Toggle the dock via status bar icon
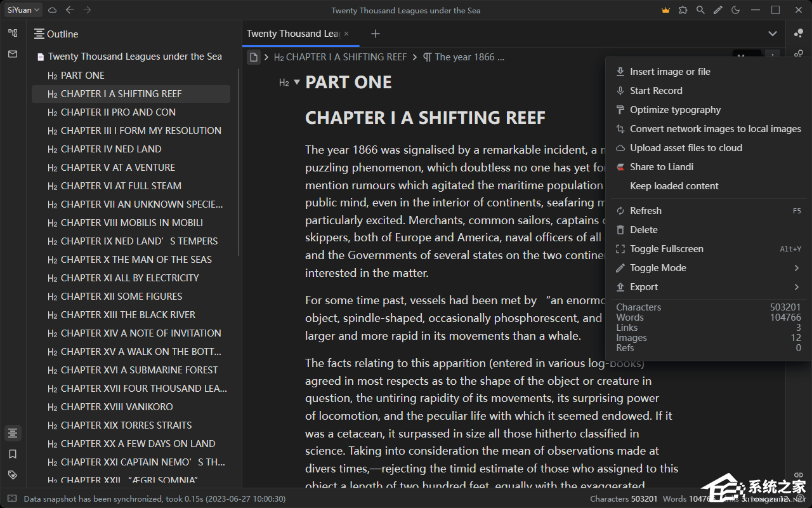 (11, 499)
